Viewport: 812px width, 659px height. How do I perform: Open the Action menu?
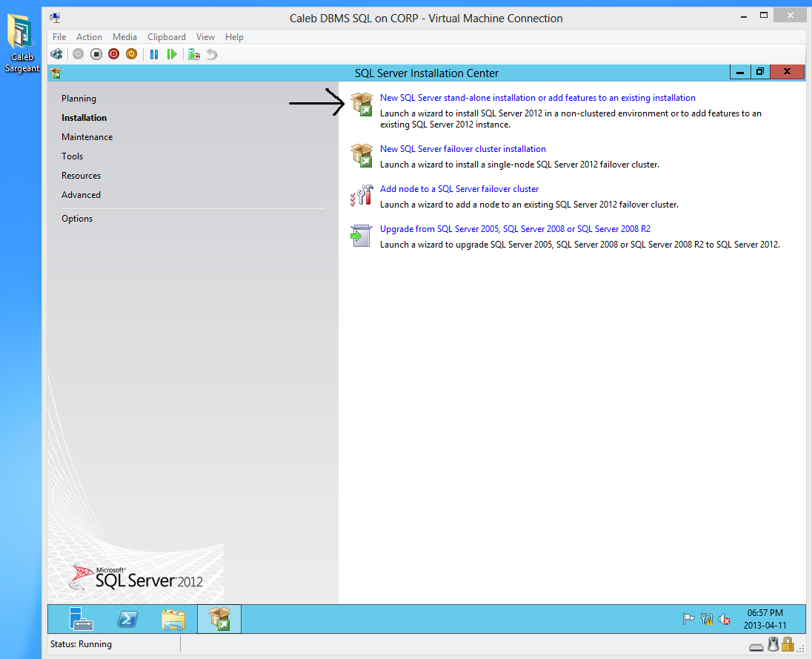[x=89, y=37]
